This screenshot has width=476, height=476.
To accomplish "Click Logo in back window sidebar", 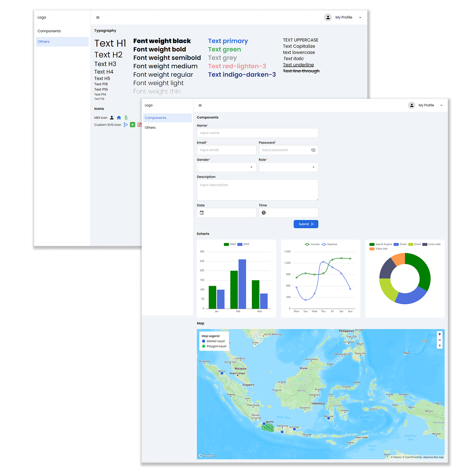I will click(42, 17).
